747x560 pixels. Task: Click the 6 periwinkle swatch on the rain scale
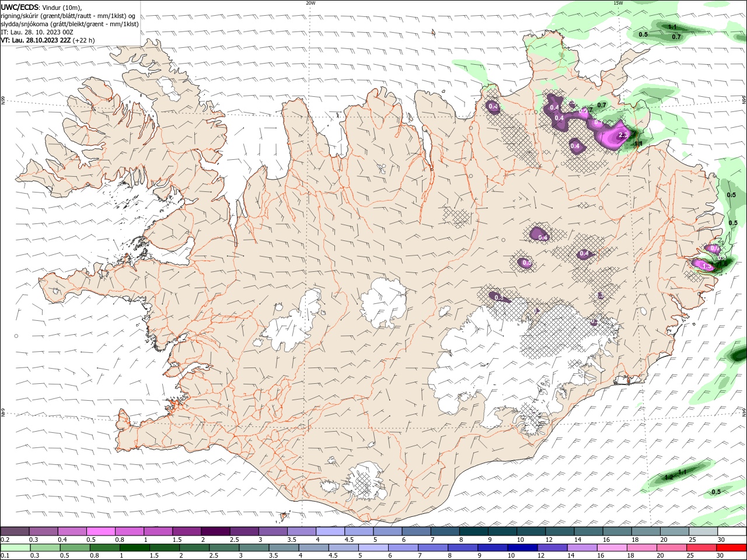tap(403, 547)
